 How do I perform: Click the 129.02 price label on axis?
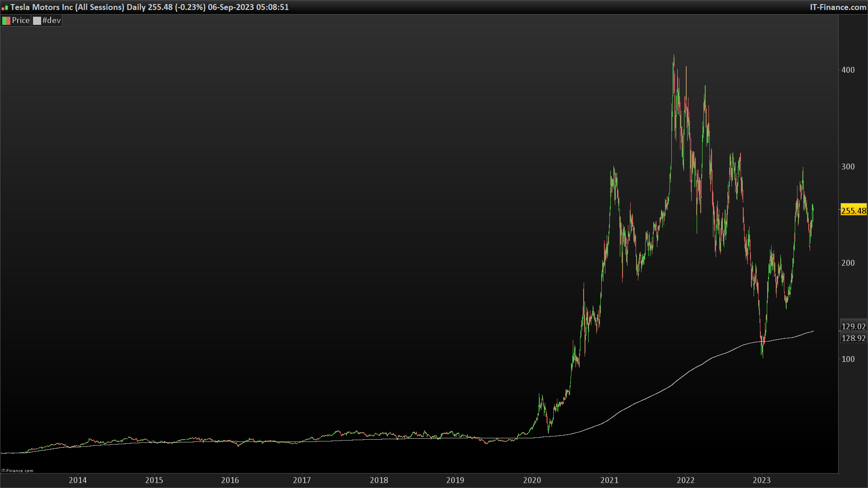click(854, 326)
